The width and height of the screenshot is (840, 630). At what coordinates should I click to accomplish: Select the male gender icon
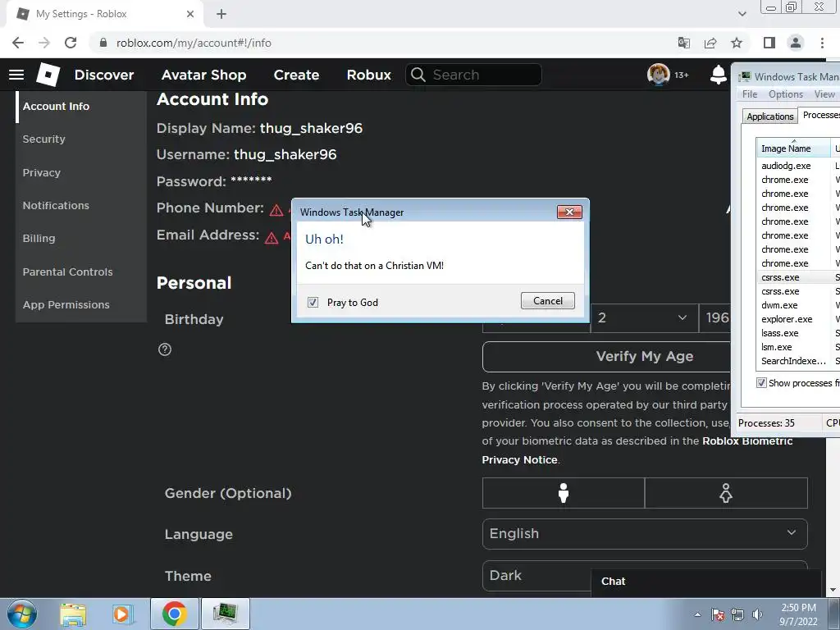(563, 493)
